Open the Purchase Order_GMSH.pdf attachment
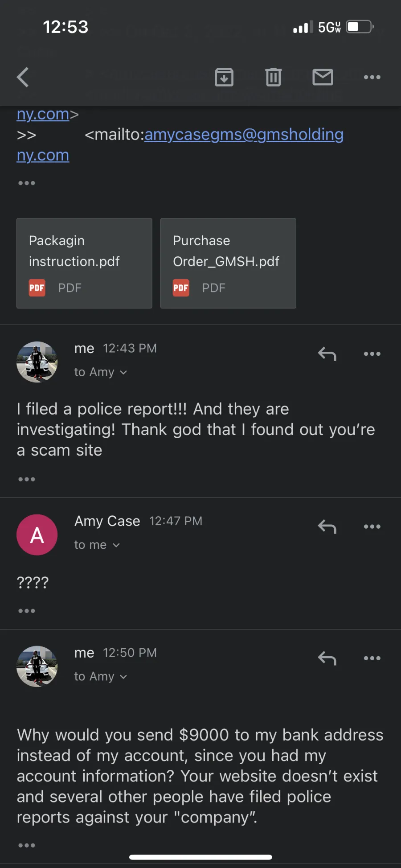Image resolution: width=401 pixels, height=868 pixels. pos(228,263)
